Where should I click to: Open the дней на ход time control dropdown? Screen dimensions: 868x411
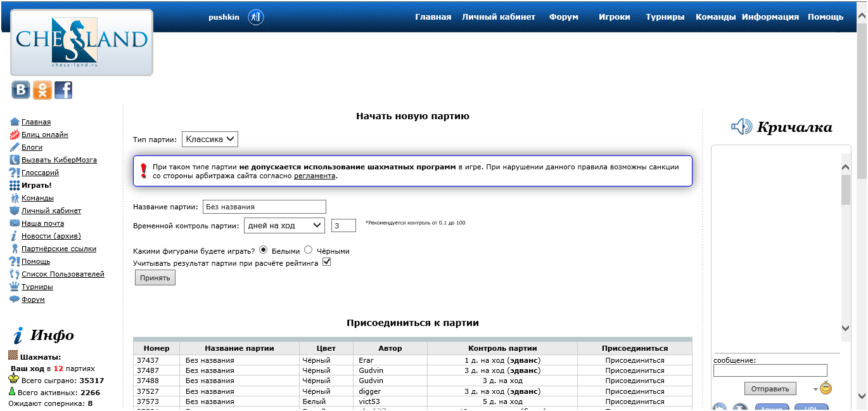point(284,225)
